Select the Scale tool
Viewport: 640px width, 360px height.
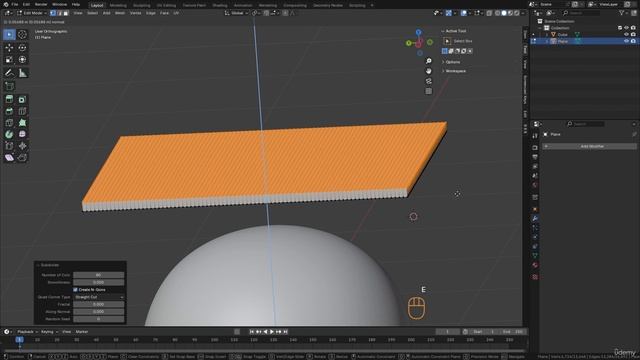click(9, 60)
